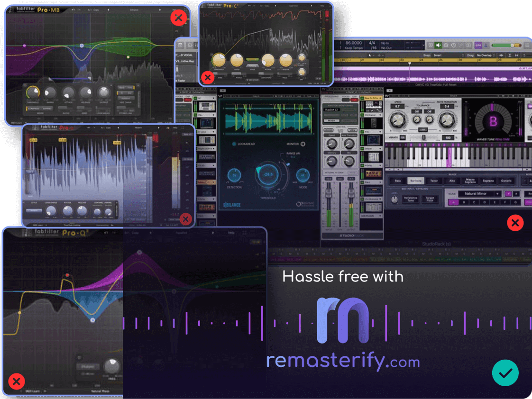
Task: Open the preset selector in Pro-MB header
Action: [134, 10]
